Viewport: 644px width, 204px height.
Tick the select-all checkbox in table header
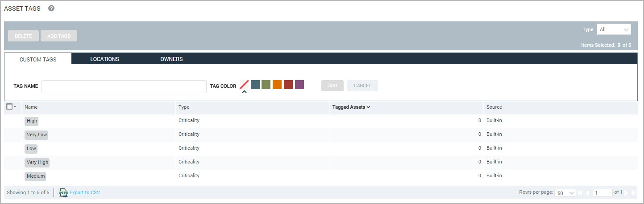coord(9,107)
